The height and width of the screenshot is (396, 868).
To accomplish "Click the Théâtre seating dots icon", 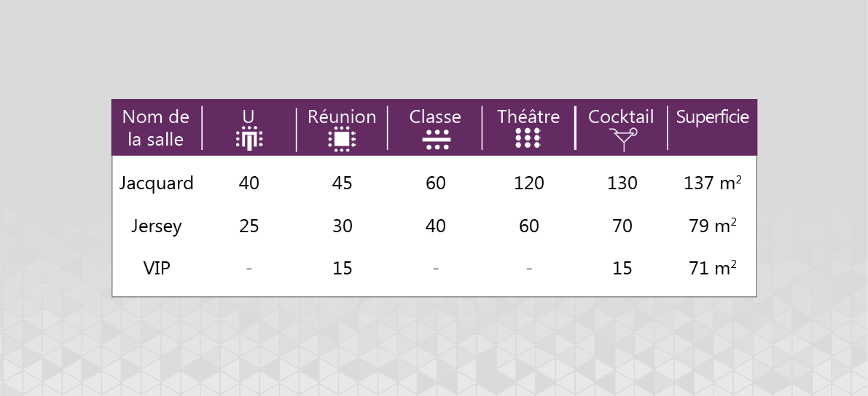I will (x=528, y=138).
